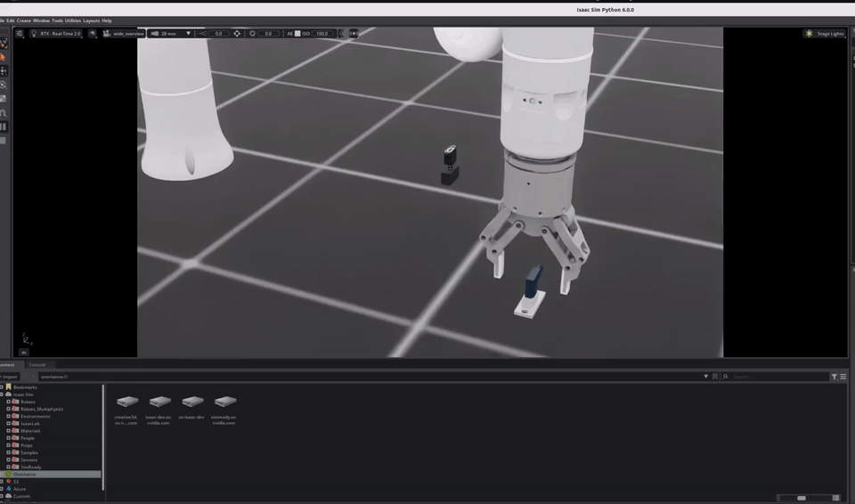Open the Window menu

[x=41, y=20]
